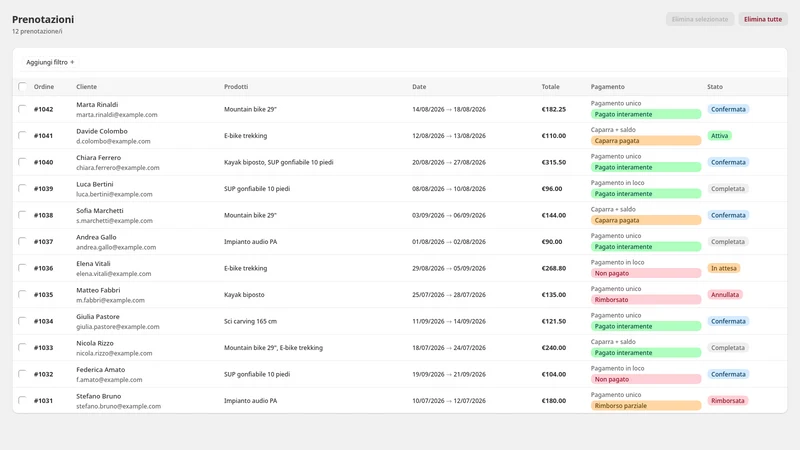Click the In attesa status badge
800x450 pixels.
pos(723,268)
